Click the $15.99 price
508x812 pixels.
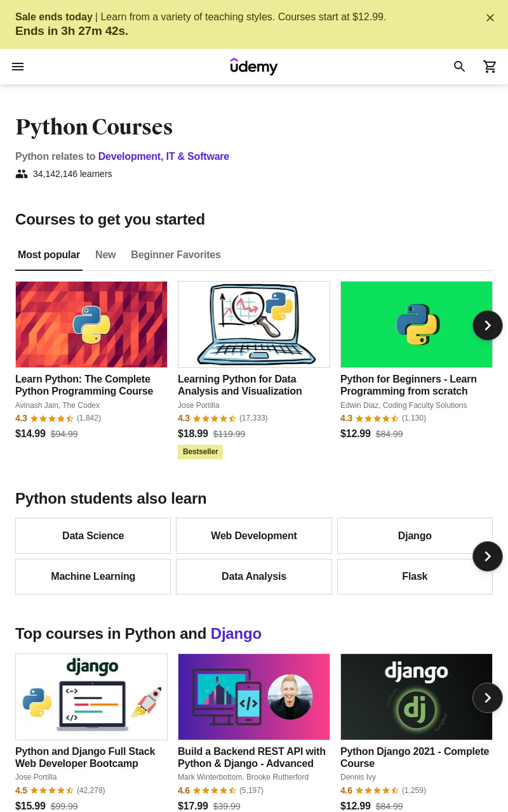[30, 806]
